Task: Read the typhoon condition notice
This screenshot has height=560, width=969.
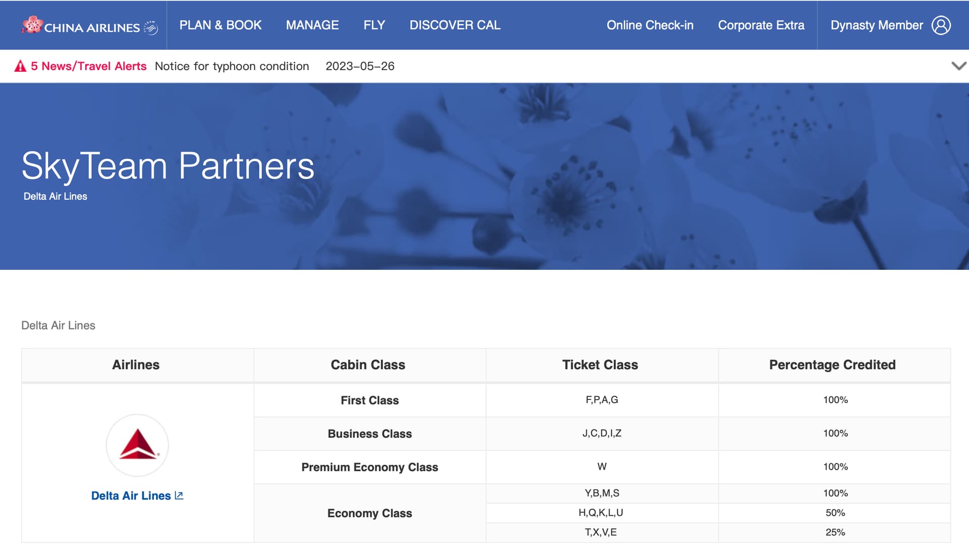Action: 232,66
